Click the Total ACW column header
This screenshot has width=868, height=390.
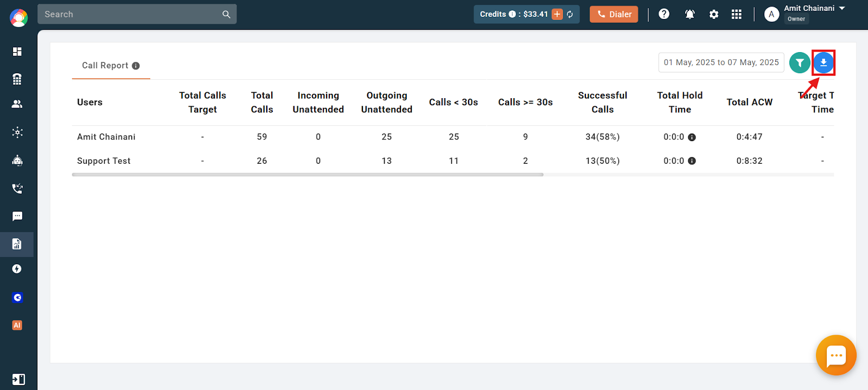[749, 102]
